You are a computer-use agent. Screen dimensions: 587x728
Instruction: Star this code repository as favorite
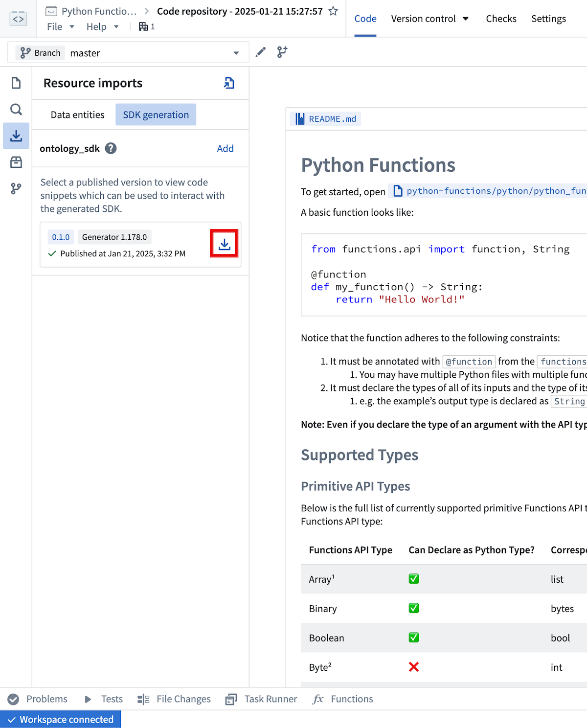[x=333, y=11]
